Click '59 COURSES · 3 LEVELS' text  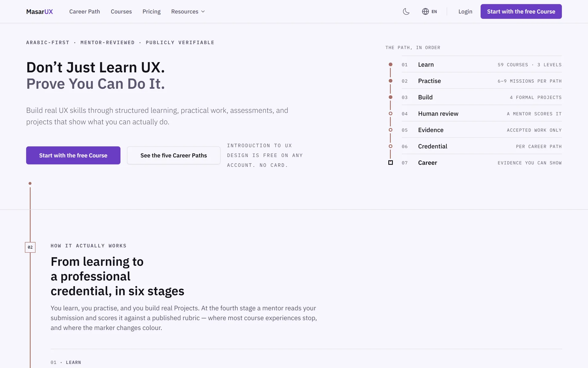click(530, 65)
